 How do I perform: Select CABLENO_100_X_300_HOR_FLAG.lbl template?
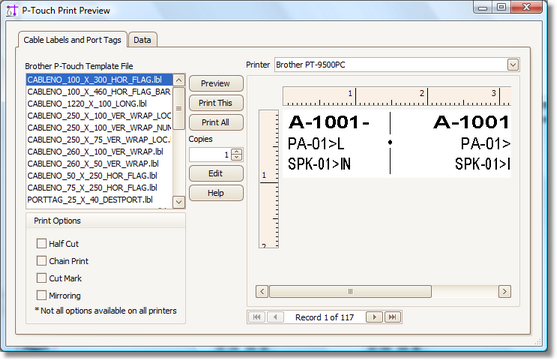[x=99, y=80]
